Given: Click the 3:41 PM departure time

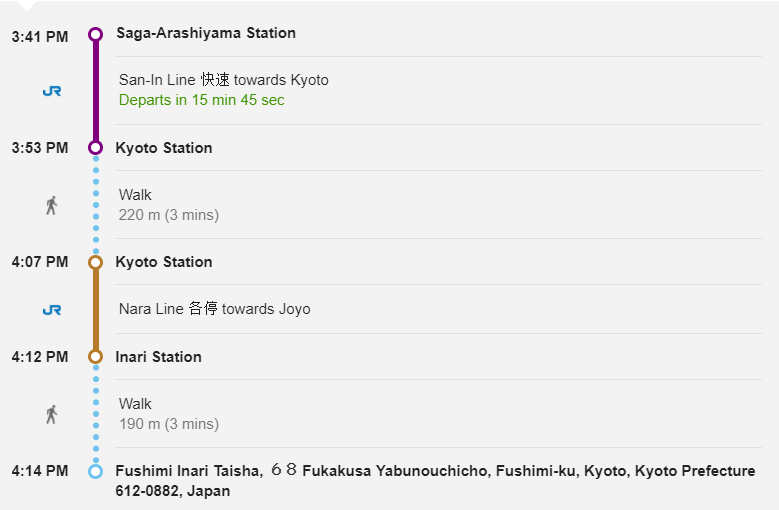Looking at the screenshot, I should 40,37.
